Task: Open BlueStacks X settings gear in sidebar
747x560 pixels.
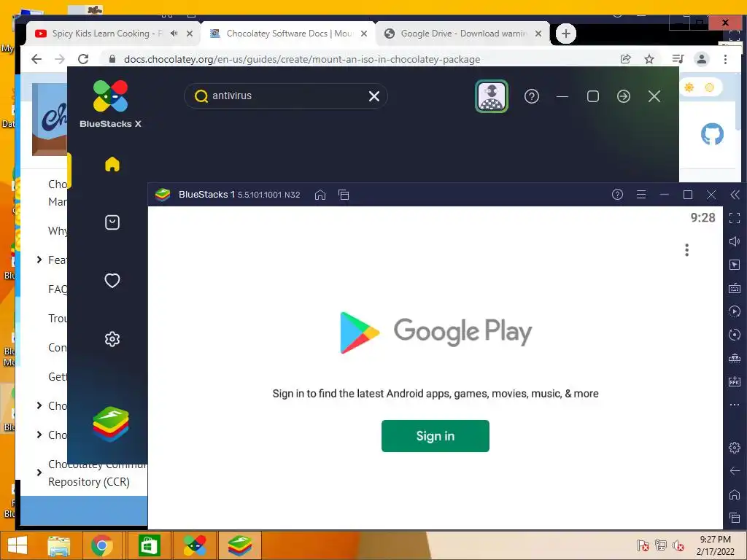Action: pyautogui.click(x=112, y=339)
